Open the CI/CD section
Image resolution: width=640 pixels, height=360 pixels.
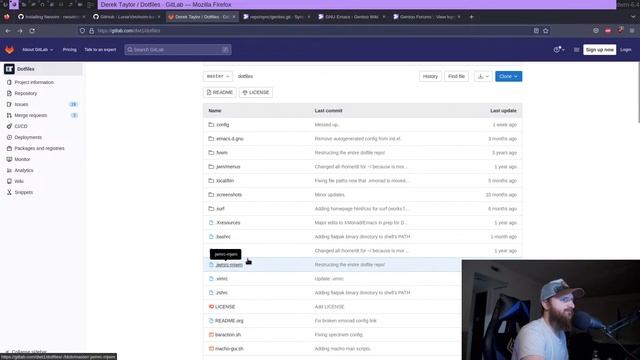(21, 127)
